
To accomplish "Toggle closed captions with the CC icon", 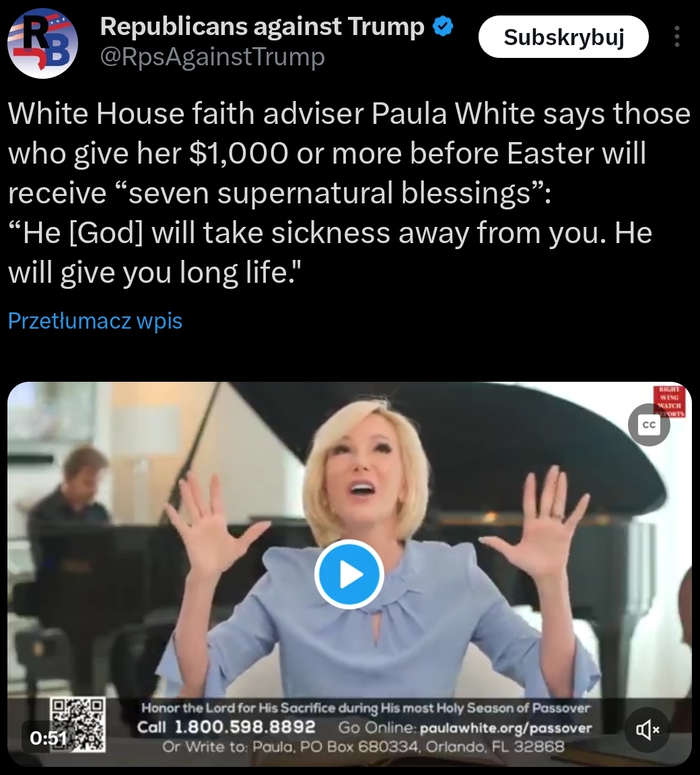I will (x=649, y=425).
